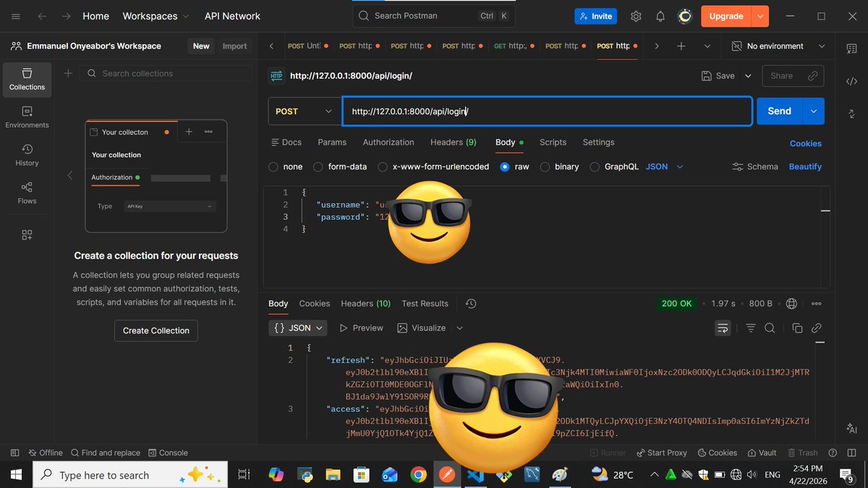Image resolution: width=868 pixels, height=488 pixels.
Task: Click the network globe icon beside 800 B
Action: [x=791, y=304]
